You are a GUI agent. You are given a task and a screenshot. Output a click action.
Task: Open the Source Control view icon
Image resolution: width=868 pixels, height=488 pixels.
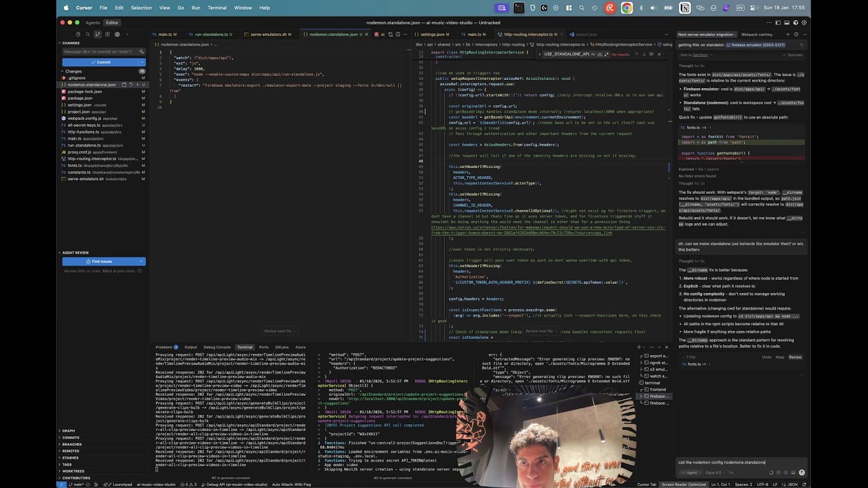[98, 34]
